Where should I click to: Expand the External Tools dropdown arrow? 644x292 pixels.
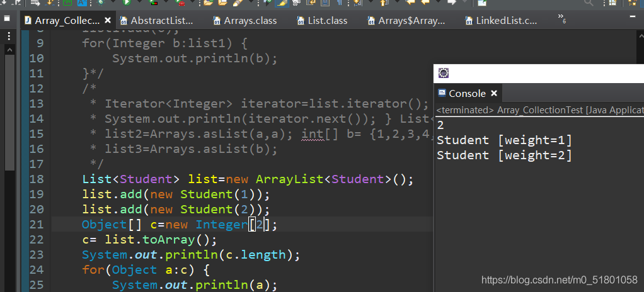coord(192,2)
